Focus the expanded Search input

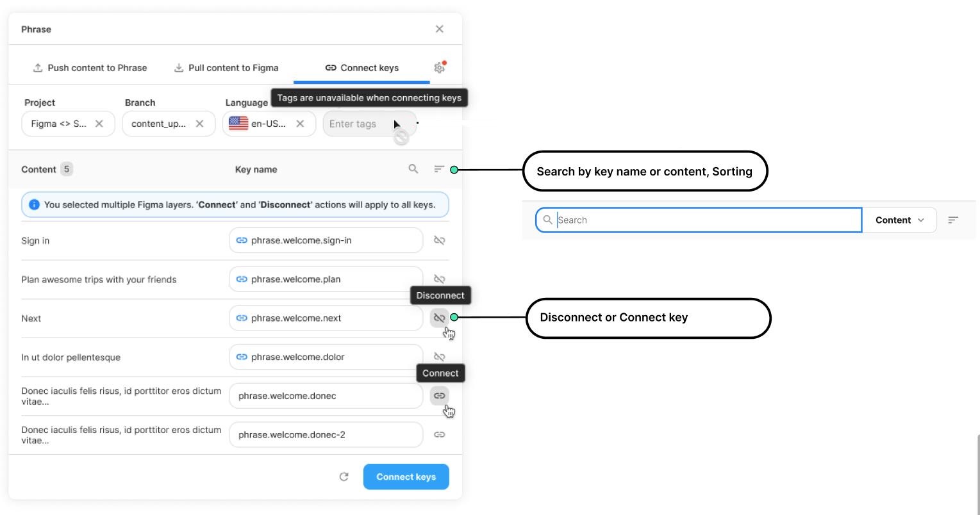(699, 220)
